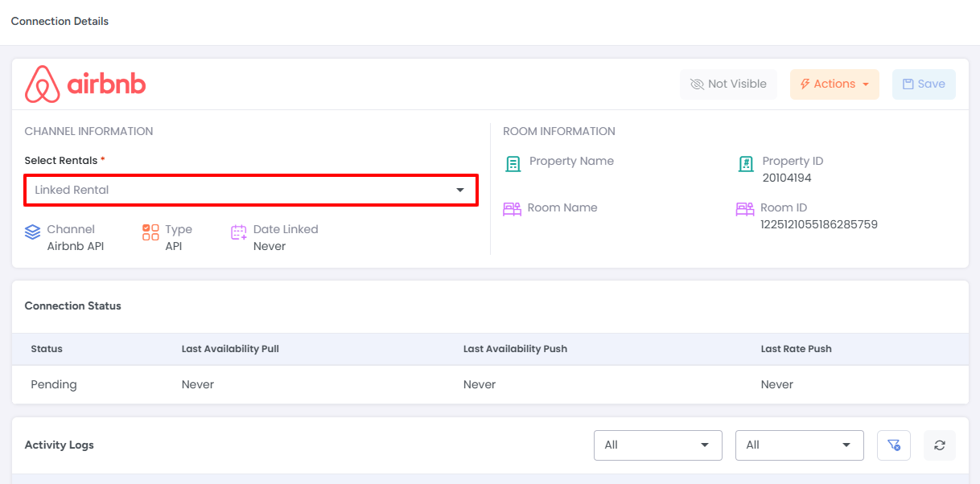Click Never under Last Availability Pull

click(x=198, y=384)
